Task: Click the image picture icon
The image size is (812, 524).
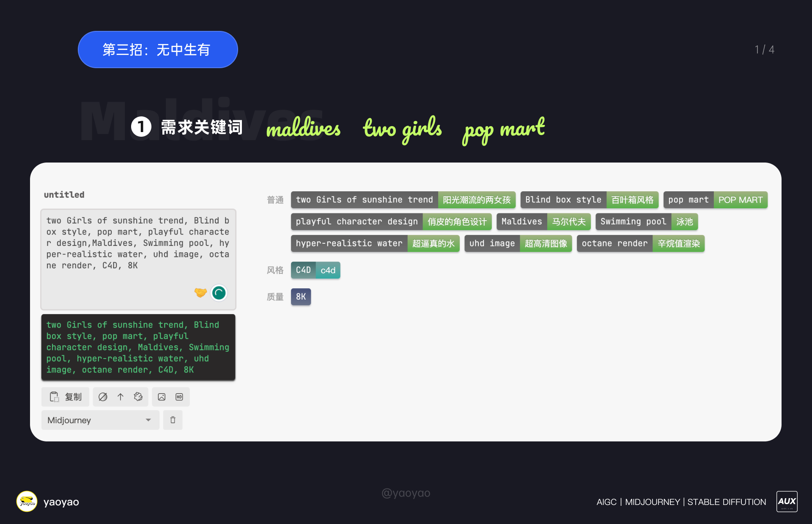Action: pos(162,397)
